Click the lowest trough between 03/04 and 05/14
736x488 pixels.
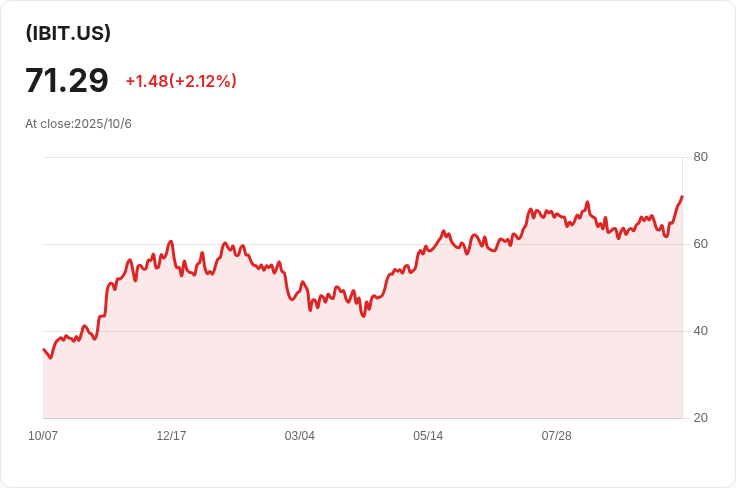coord(363,316)
